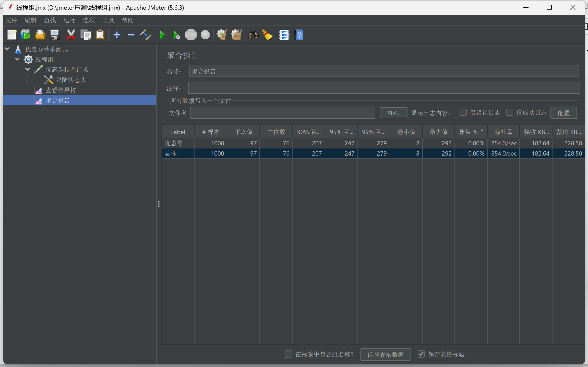Click the Save test plan floppy icon
588x367 pixels.
pyautogui.click(x=55, y=35)
